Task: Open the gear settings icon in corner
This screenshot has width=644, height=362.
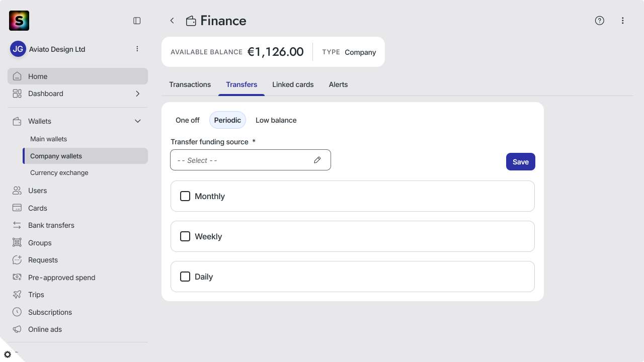Action: coord(8,354)
